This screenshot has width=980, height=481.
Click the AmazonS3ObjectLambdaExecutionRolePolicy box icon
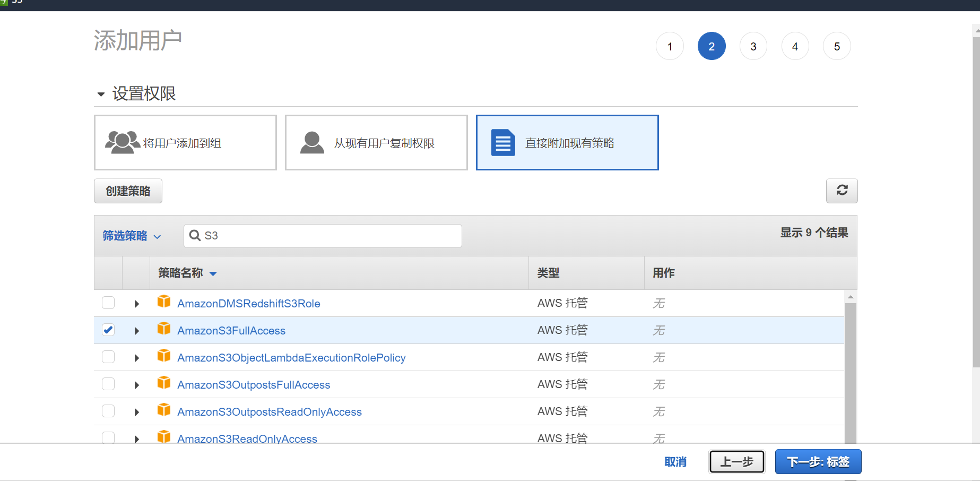(164, 356)
